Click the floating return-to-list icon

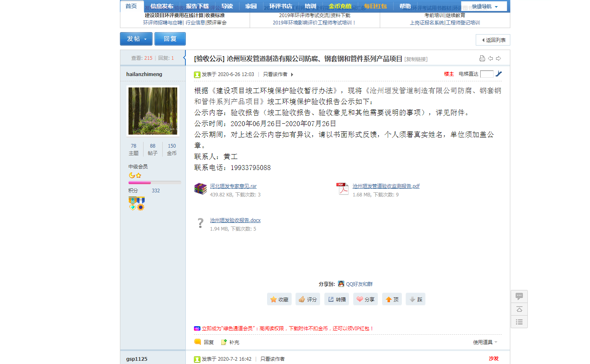click(x=519, y=322)
